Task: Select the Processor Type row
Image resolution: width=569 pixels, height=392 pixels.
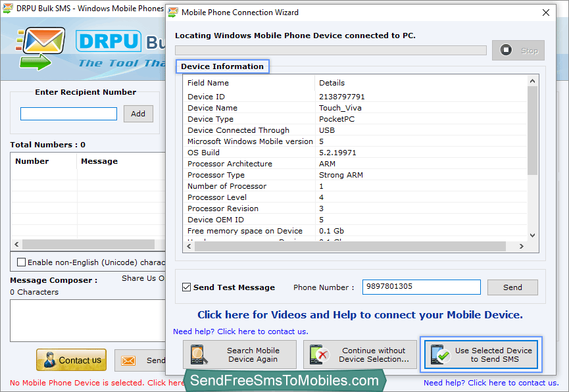Action: pos(355,175)
